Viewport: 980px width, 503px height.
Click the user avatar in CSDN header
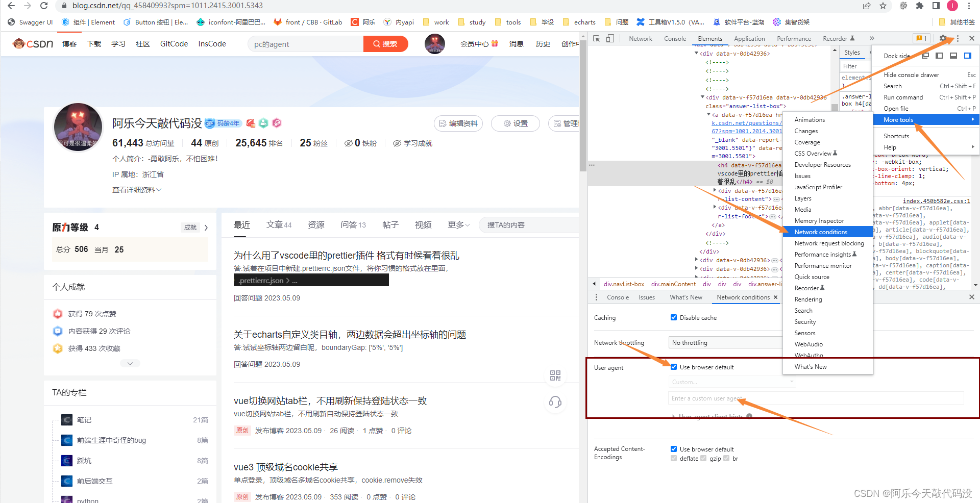coord(435,44)
